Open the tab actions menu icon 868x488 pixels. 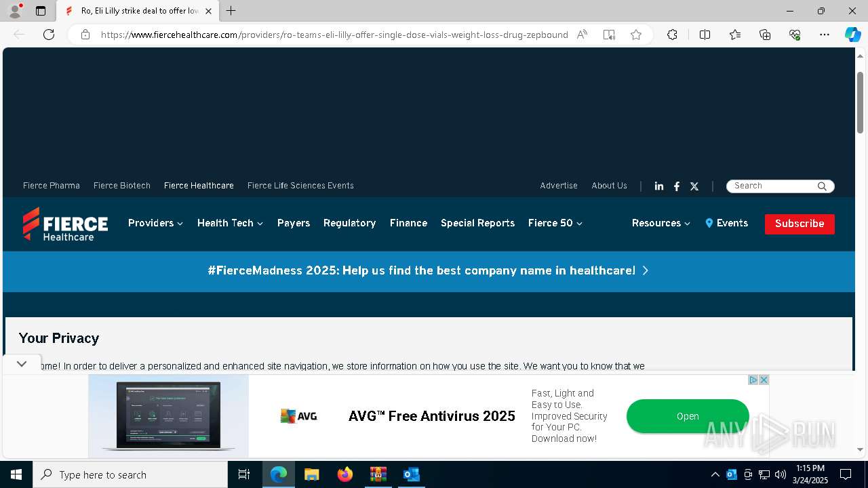41,11
